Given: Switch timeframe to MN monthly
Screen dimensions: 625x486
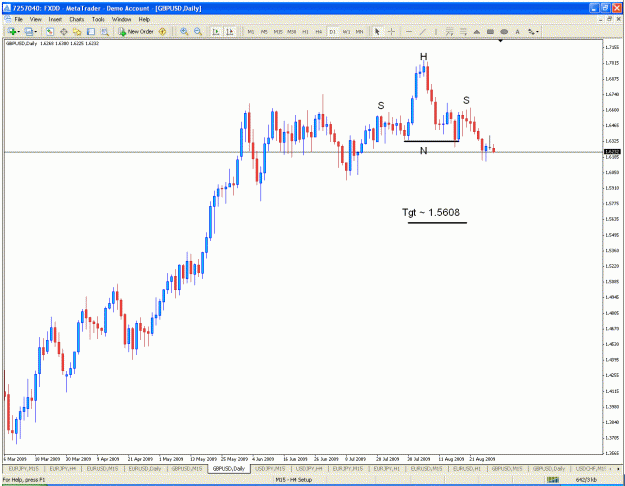Looking at the screenshot, I should [360, 31].
